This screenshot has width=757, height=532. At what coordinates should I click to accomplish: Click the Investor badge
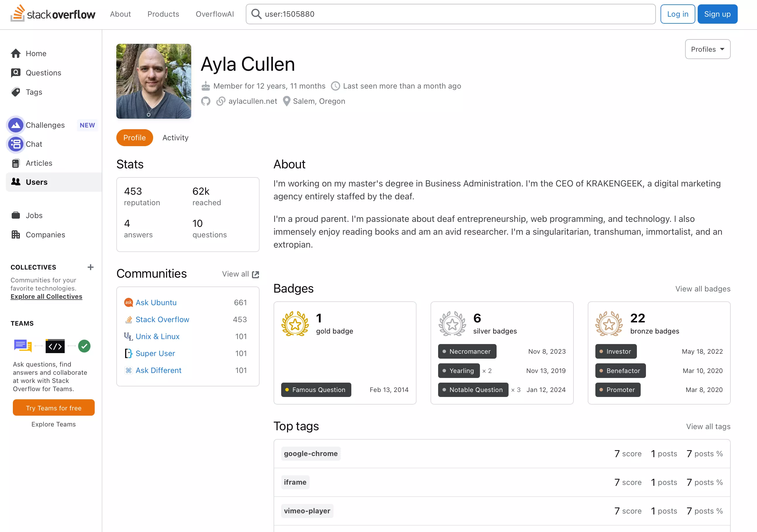616,352
